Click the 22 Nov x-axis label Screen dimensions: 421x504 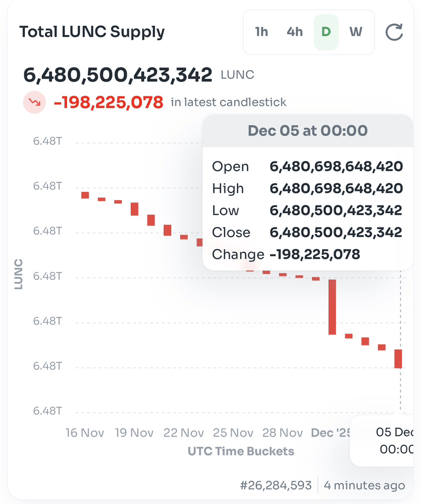coord(184,432)
